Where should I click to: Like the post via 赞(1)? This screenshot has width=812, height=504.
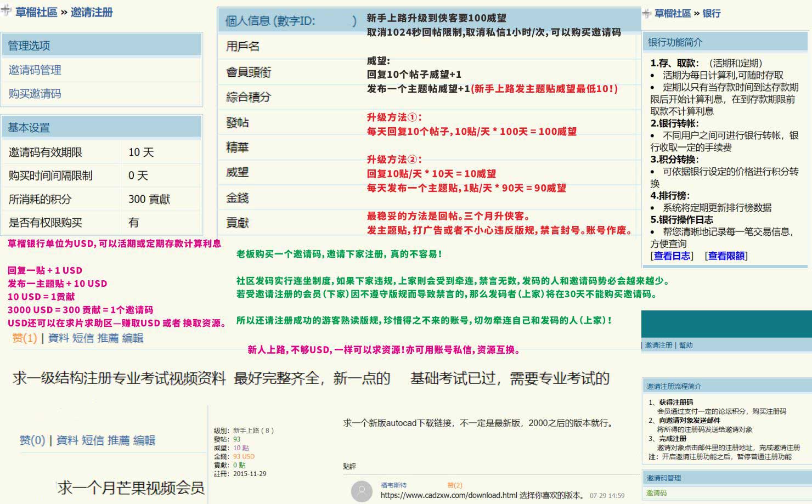tap(25, 338)
